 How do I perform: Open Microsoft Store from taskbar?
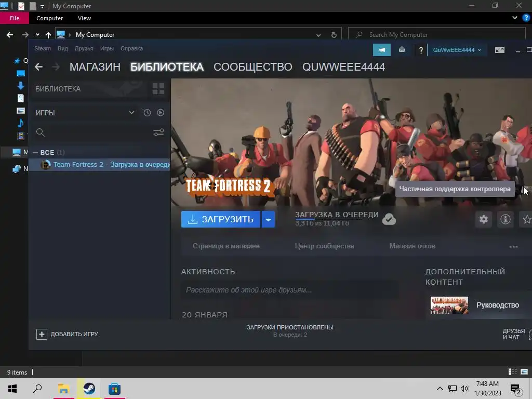(x=114, y=389)
